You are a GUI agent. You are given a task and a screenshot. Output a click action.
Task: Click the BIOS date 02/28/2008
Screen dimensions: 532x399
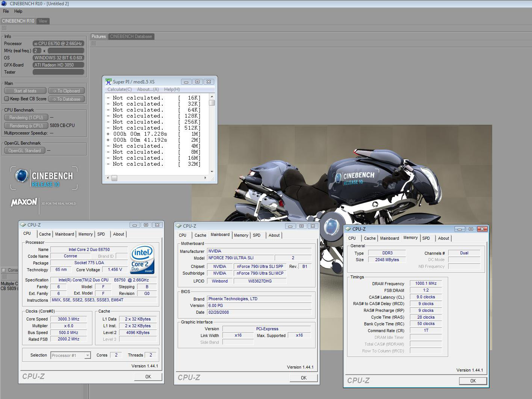coord(259,312)
